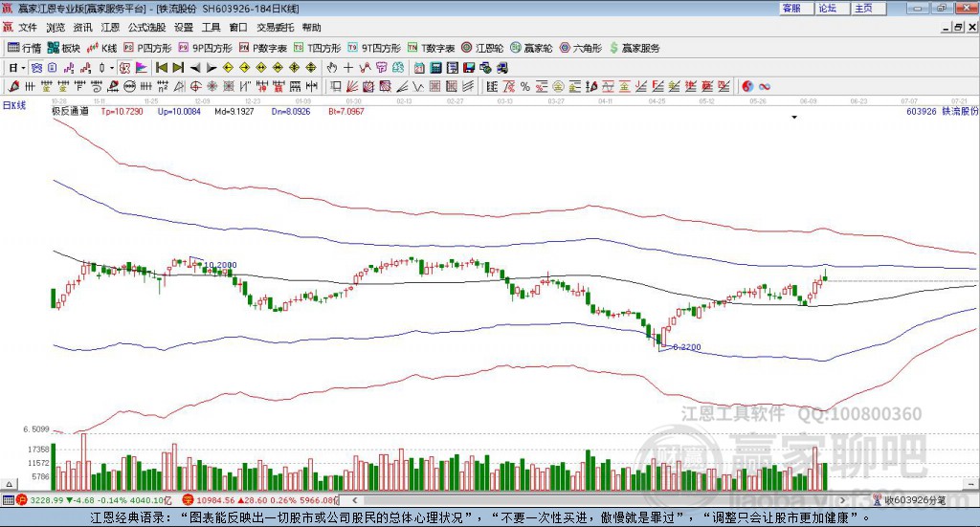Switch to the K线 chart view
980x527 pixels.
point(102,48)
